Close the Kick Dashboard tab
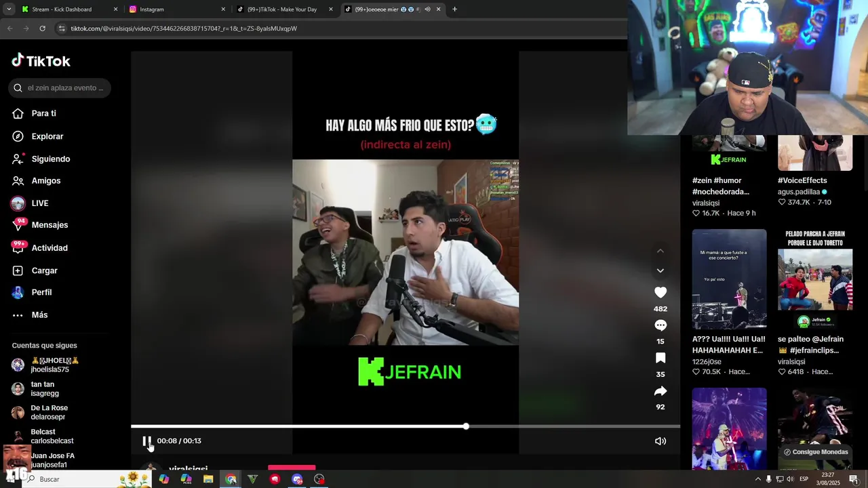 pyautogui.click(x=115, y=9)
